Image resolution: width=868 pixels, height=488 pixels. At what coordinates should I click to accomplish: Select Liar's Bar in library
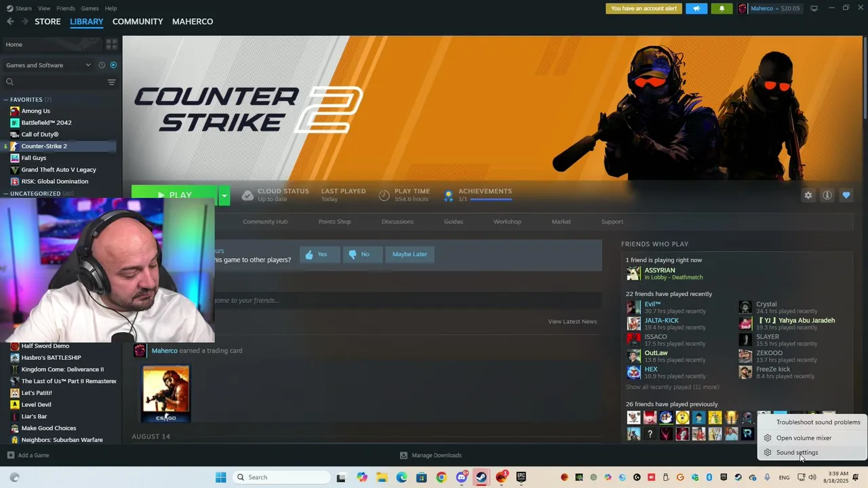pos(34,416)
